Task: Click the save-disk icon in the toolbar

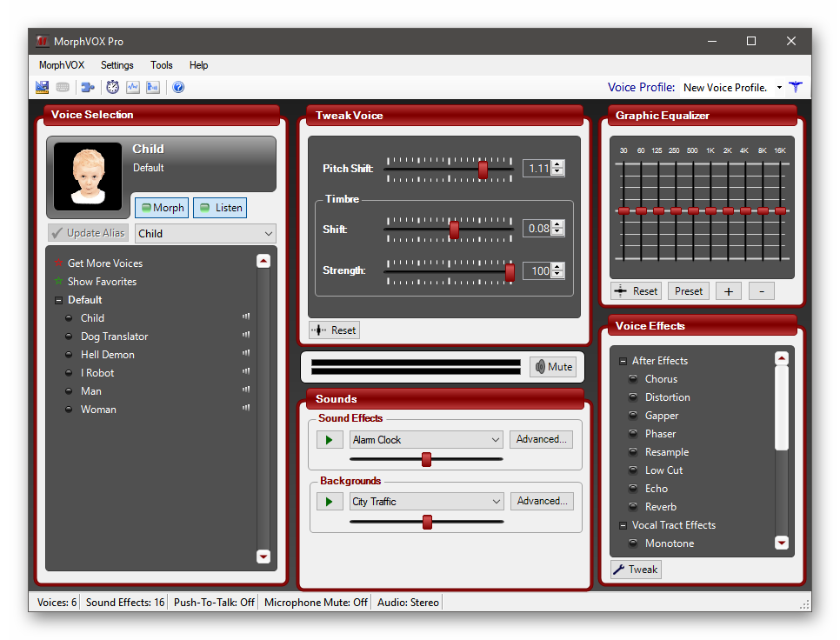Action: [42, 87]
